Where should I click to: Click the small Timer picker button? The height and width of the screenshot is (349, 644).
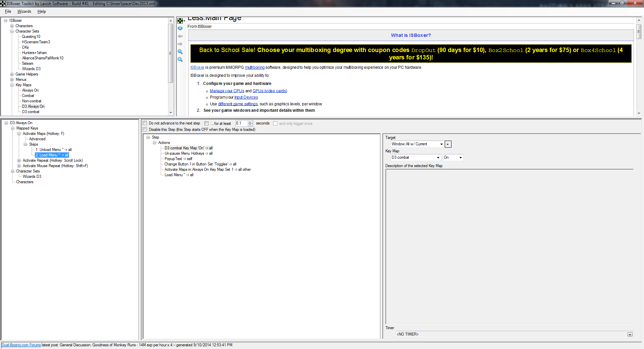click(630, 334)
